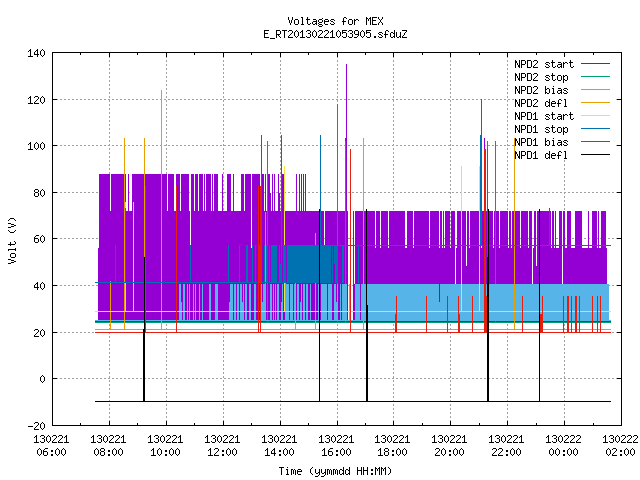Click the x-axis tick label 130221 18:00
Viewport: 640px width, 480px height.
point(392,446)
